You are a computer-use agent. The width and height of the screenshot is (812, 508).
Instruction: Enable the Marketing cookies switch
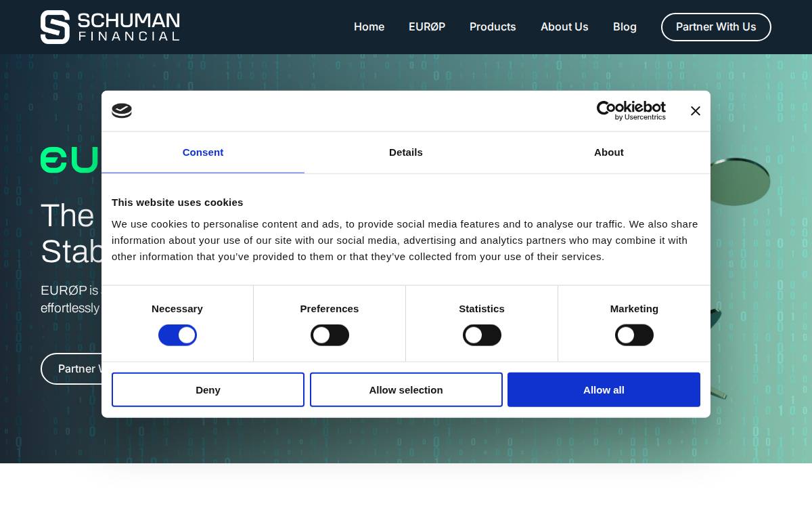coord(634,335)
